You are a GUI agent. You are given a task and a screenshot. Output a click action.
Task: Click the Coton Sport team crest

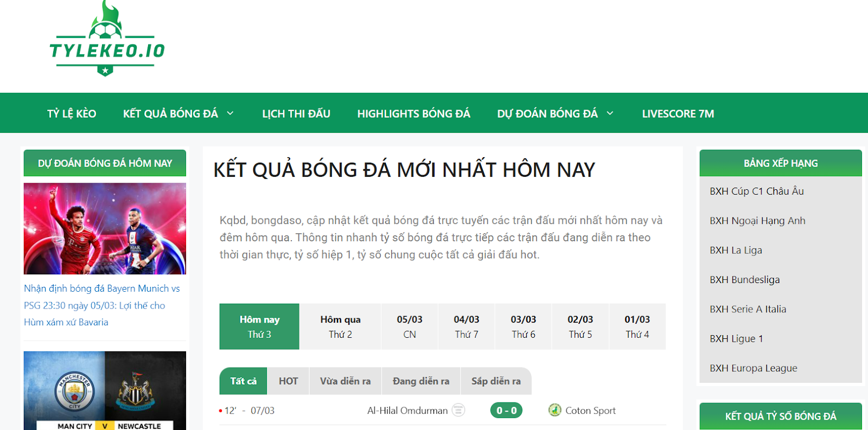[554, 410]
